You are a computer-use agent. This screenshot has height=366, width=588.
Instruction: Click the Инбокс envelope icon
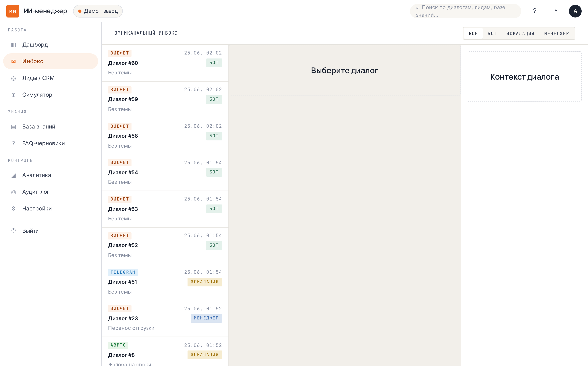pyautogui.click(x=14, y=61)
